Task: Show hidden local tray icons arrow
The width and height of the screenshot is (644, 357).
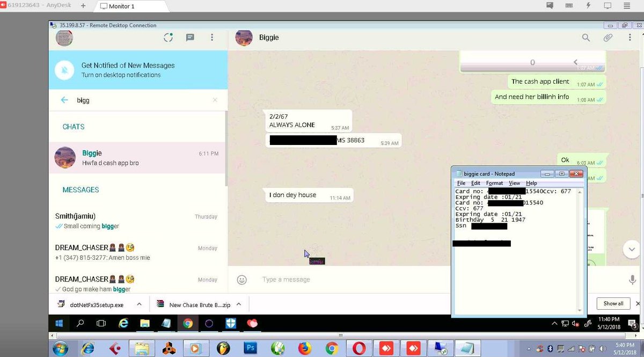Action: (x=530, y=348)
